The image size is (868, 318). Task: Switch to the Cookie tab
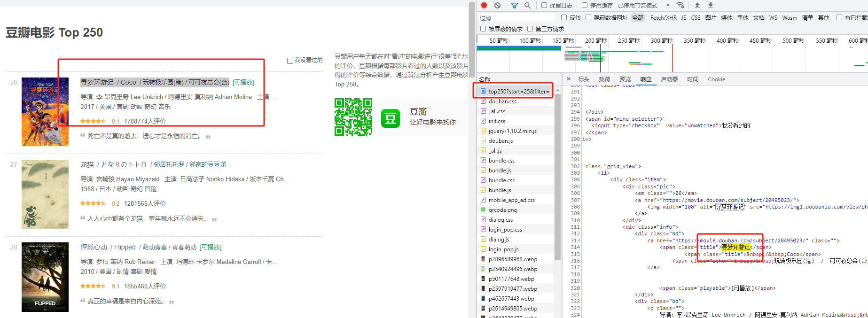716,79
